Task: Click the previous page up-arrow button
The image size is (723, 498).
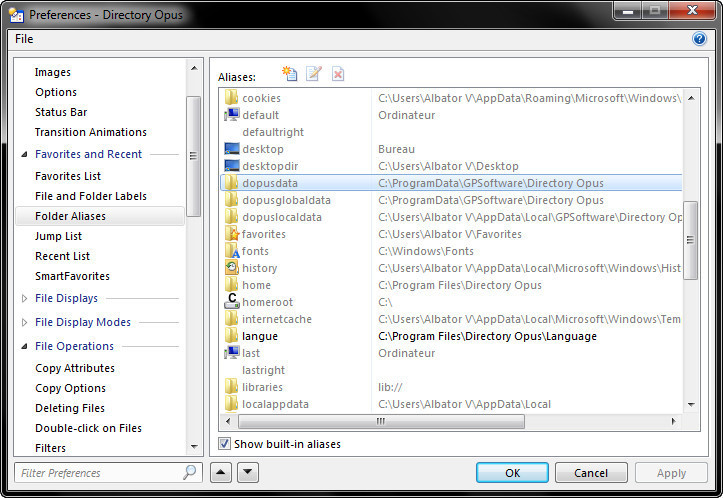Action: 221,472
